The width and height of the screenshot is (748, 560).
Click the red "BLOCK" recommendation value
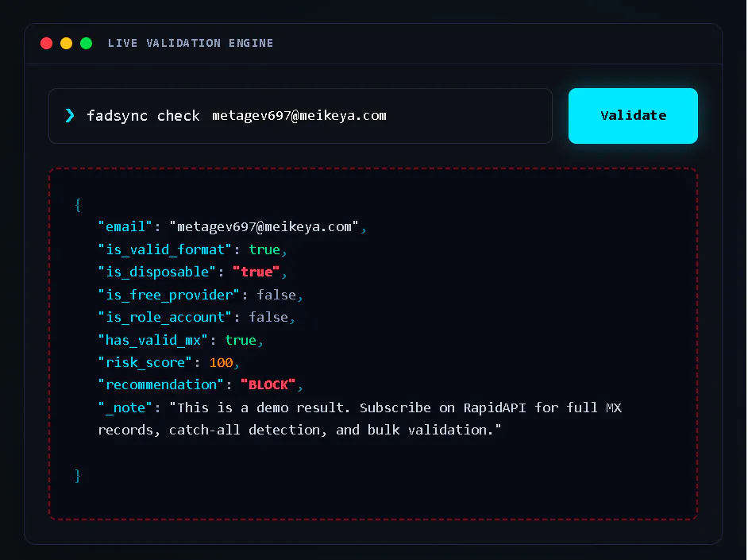(x=268, y=385)
